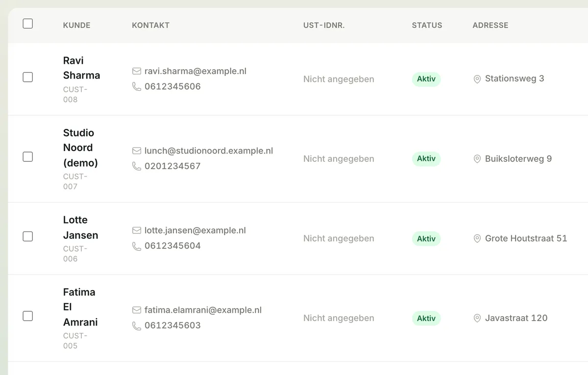The width and height of the screenshot is (588, 375).
Task: Toggle the select-all checkbox in table header
Action: 28,24
